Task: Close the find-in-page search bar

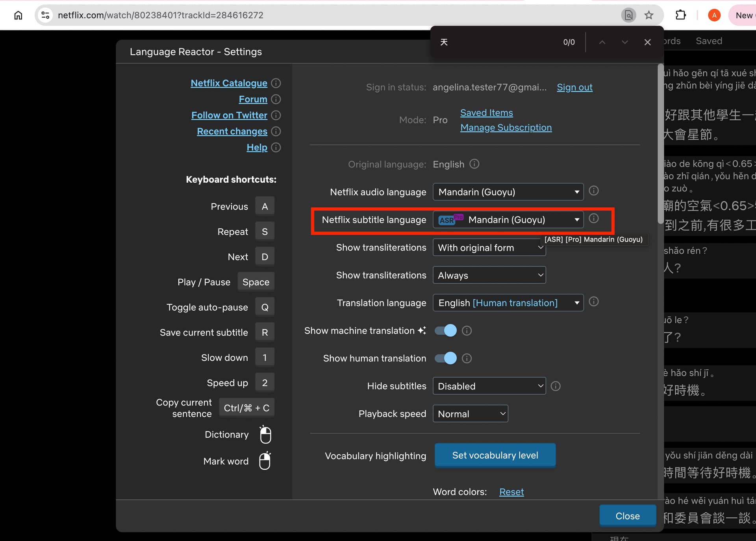Action: click(x=647, y=42)
